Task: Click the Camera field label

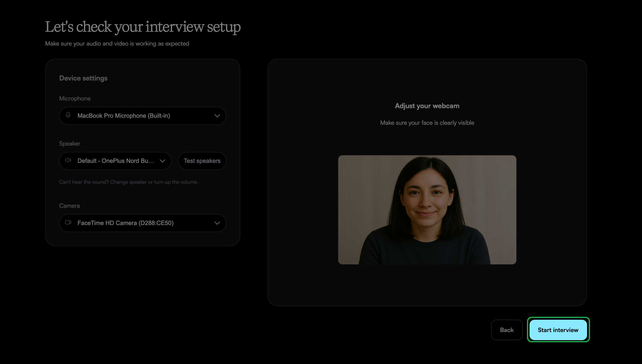Action: click(x=69, y=206)
